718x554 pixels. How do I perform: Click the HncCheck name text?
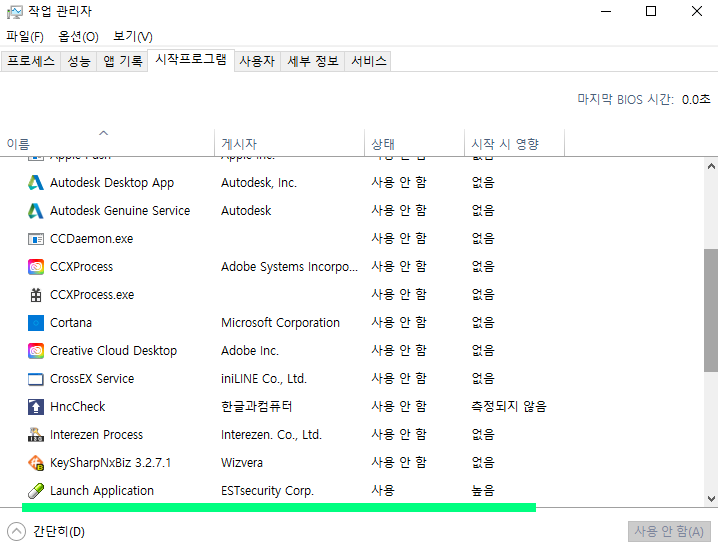(78, 407)
